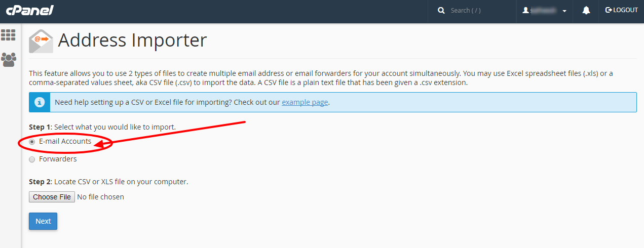Screen dimensions: 644x248
Task: Select the Forwarders radio button
Action: tap(32, 159)
